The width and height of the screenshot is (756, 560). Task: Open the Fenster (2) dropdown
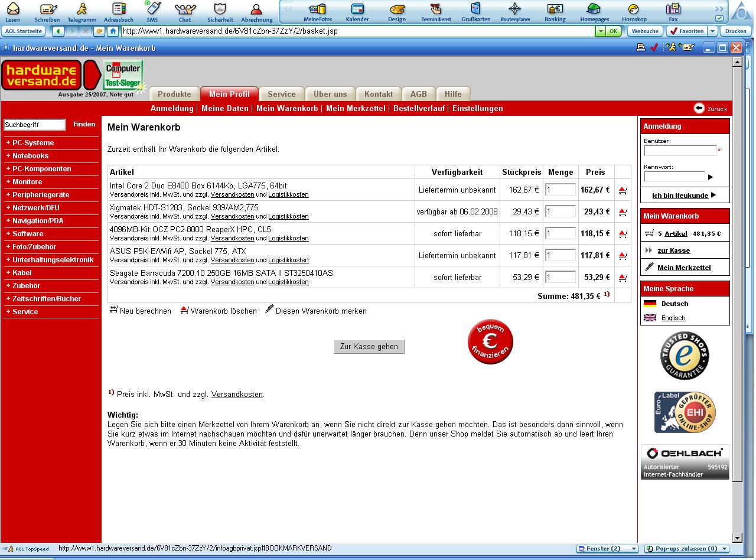point(608,549)
